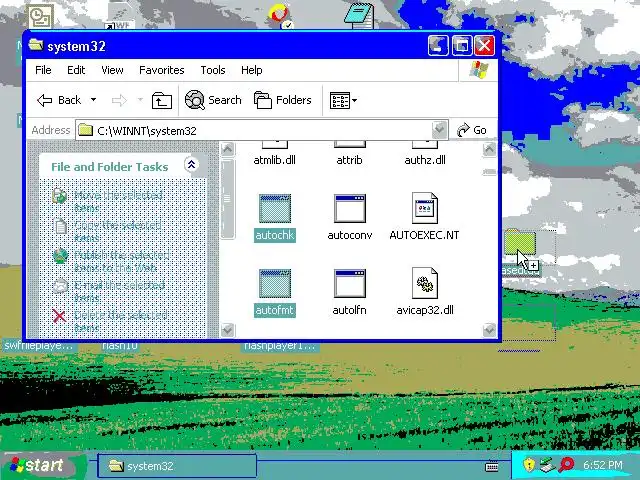
Task: Click the red tray icon beside the clock
Action: [x=567, y=464]
